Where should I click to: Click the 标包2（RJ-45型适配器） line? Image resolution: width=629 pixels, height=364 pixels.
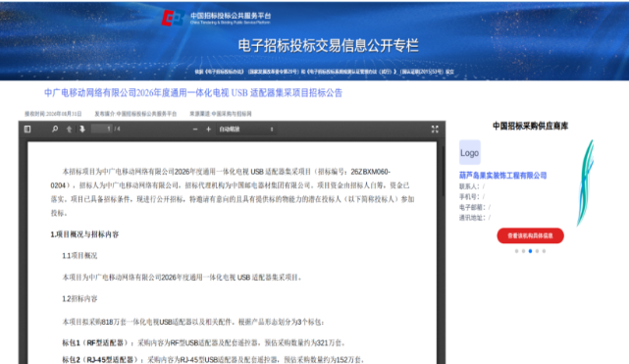coord(213,360)
